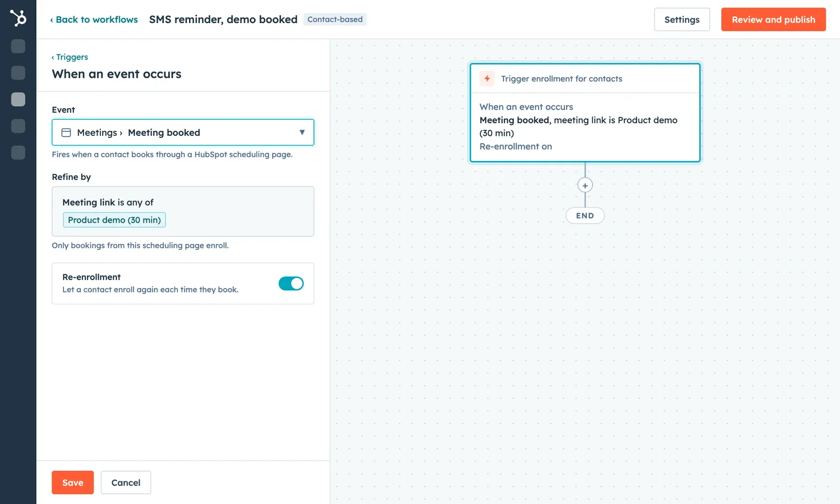Click the 'Fires when a contact books' help text
840x504 pixels.
pos(172,154)
